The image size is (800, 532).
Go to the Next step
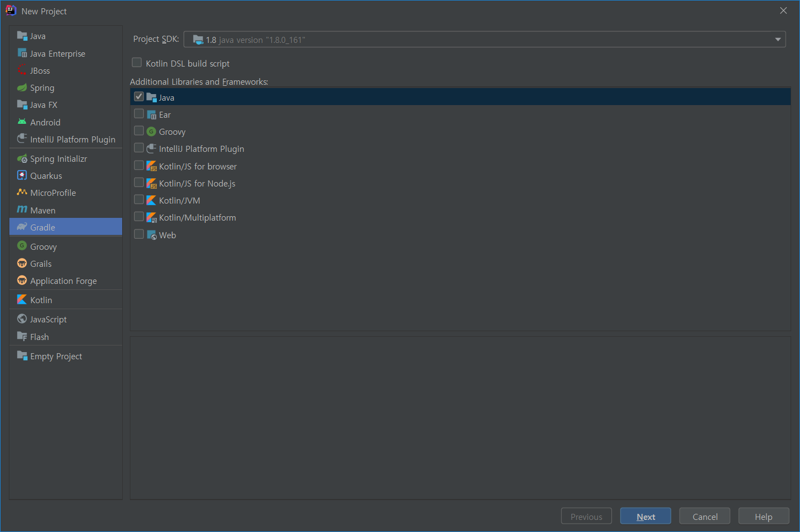[x=645, y=517]
